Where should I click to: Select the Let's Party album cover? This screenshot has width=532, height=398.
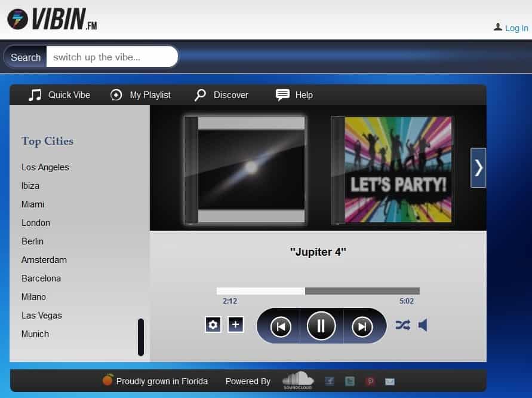[x=398, y=170]
